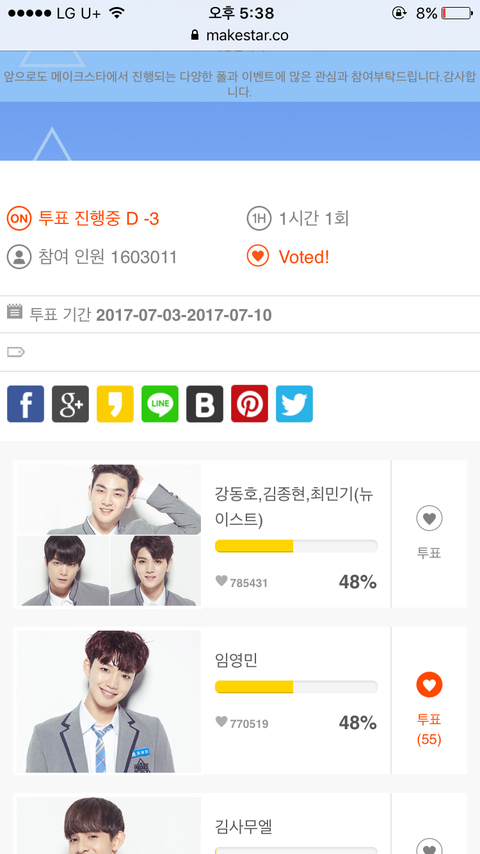
Task: Vote for 강동호,김종현,최민기 with heart button
Action: click(429, 518)
